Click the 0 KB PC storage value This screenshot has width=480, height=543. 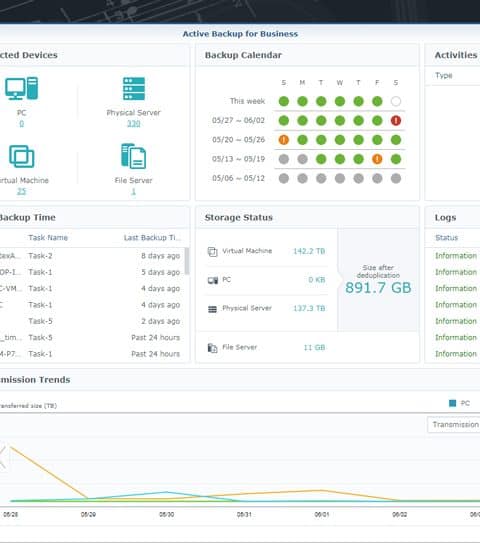pyautogui.click(x=317, y=280)
